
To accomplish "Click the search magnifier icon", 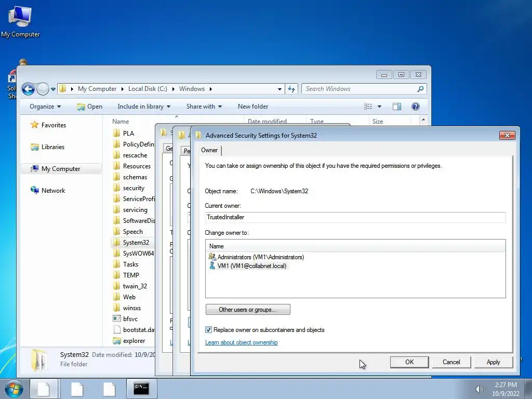I will [420, 89].
